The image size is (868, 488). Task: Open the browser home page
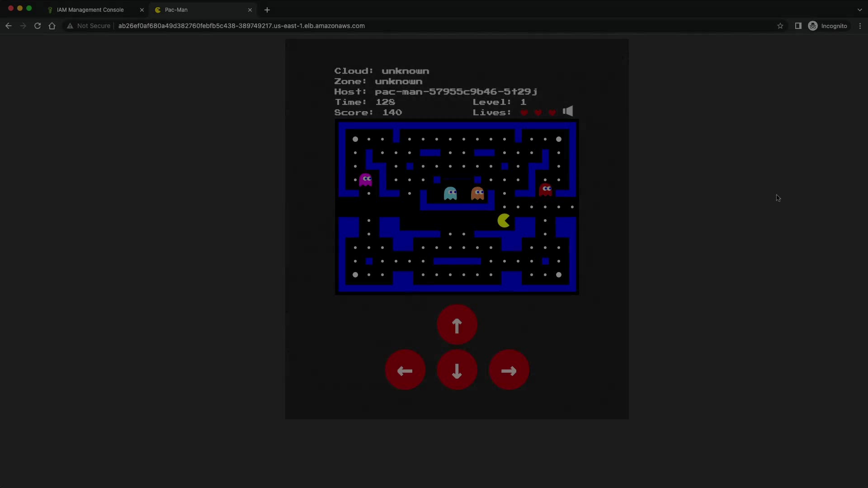(x=52, y=26)
